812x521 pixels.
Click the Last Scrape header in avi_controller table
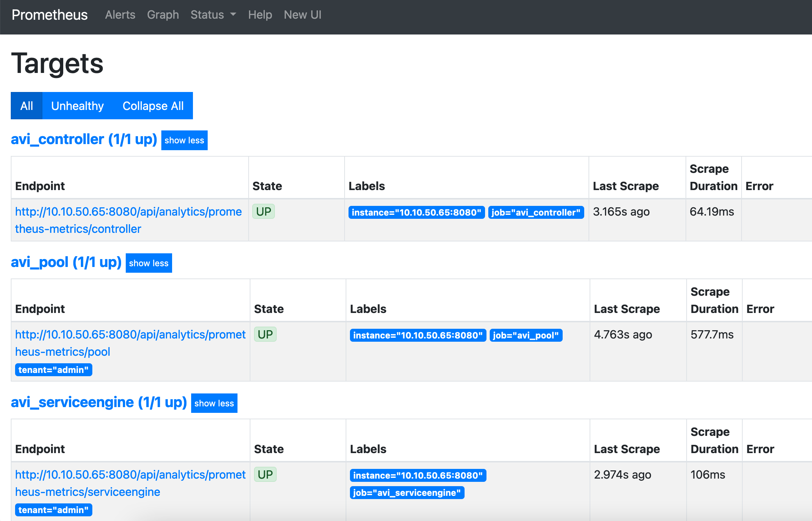point(626,186)
